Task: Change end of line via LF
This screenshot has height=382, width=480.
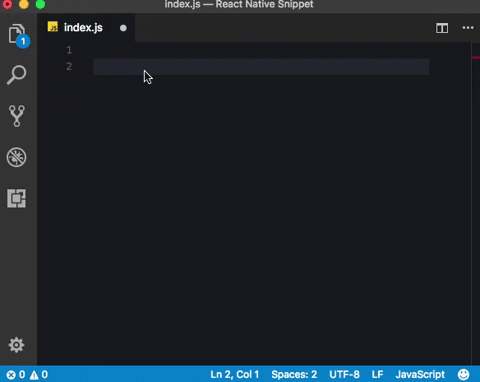Action: coord(377,375)
